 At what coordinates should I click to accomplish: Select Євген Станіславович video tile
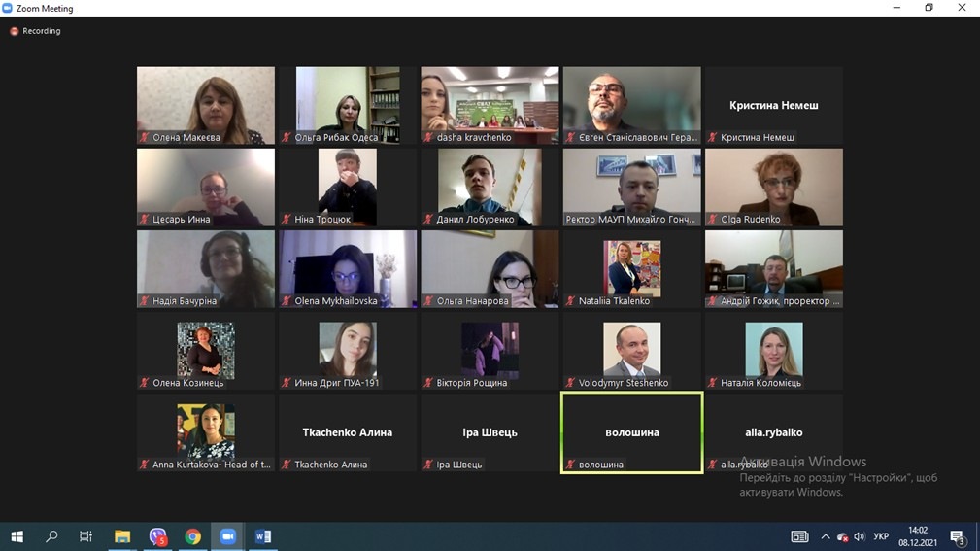pyautogui.click(x=631, y=106)
